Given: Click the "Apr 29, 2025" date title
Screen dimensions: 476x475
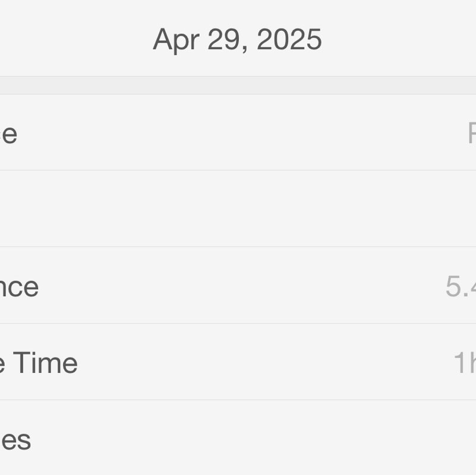Looking at the screenshot, I should click(237, 40).
